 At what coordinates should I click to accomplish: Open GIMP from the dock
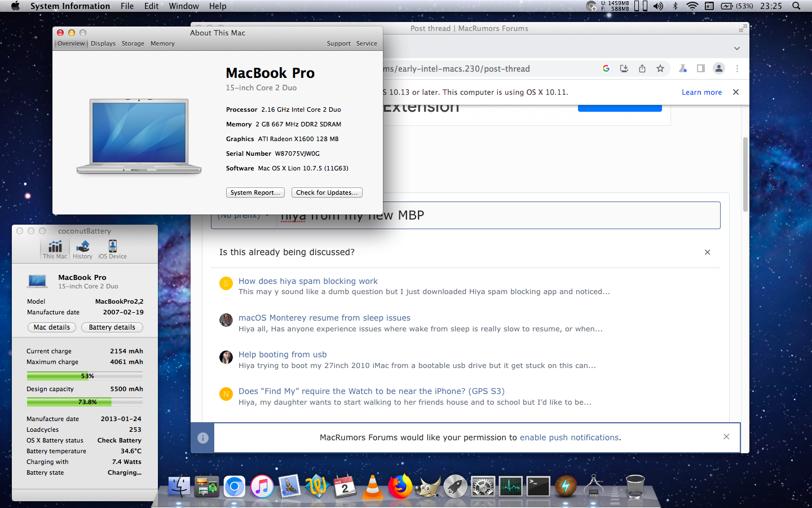click(428, 486)
